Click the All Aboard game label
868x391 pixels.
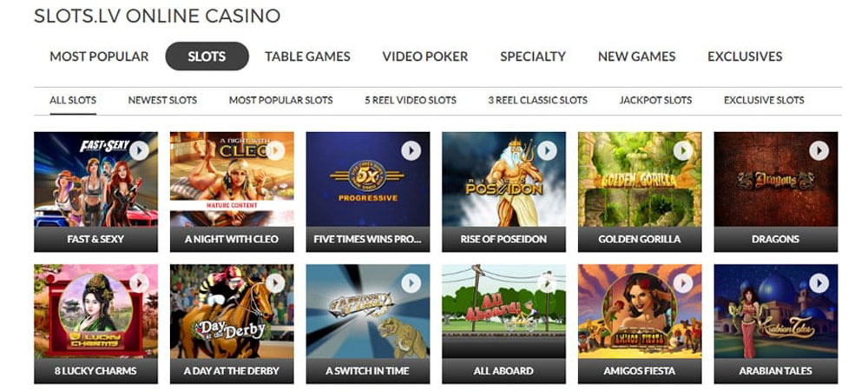click(503, 371)
